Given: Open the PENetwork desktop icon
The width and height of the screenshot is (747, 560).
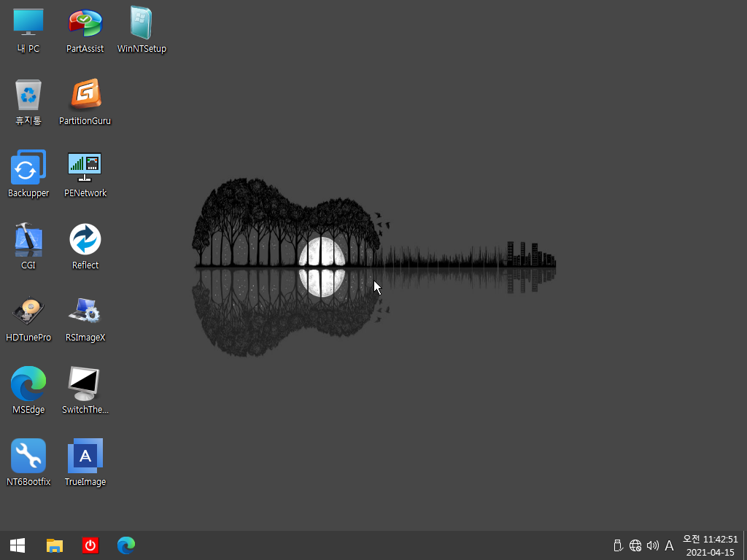Looking at the screenshot, I should click(x=85, y=174).
